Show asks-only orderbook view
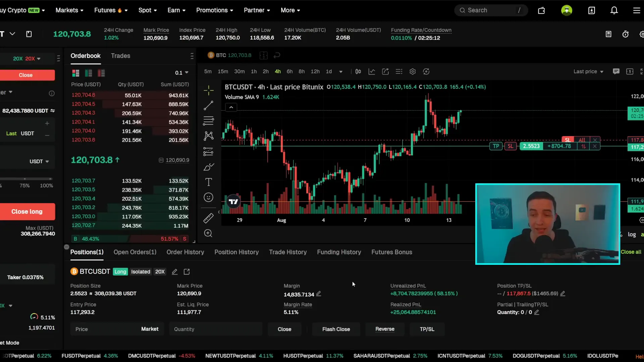 [x=101, y=73]
